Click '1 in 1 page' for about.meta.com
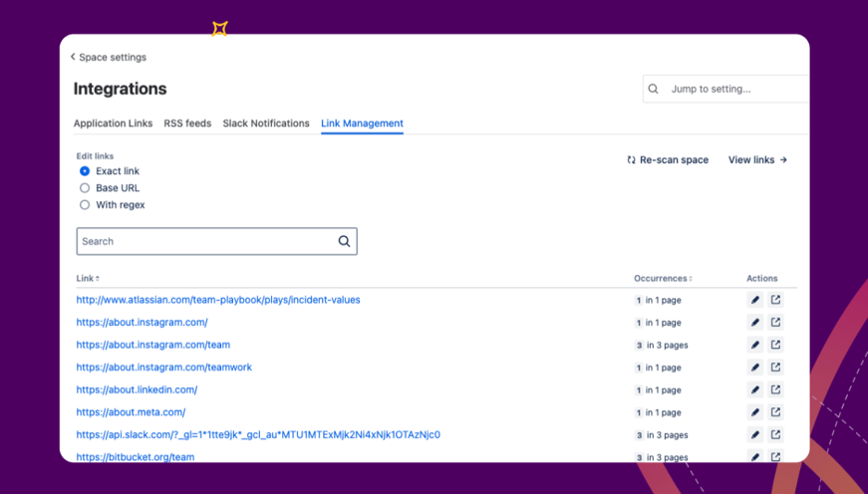 coord(658,412)
